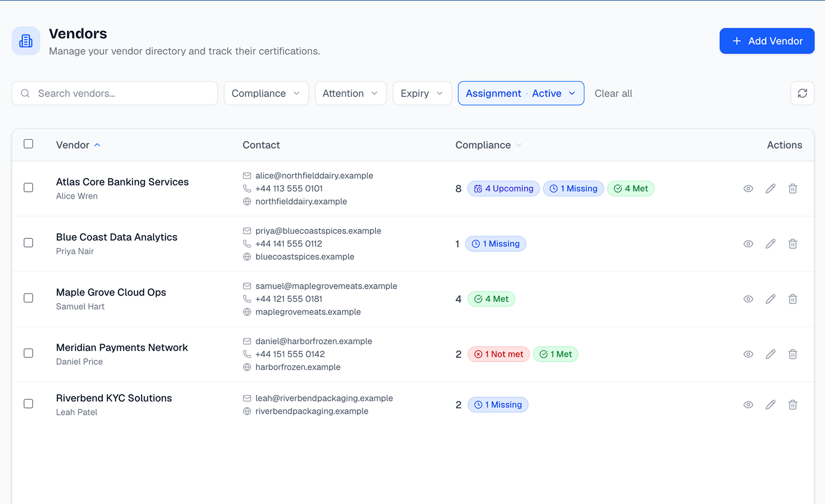Check the Meridian Payments Network row
Viewport: 825px width, 504px height.
(x=28, y=353)
